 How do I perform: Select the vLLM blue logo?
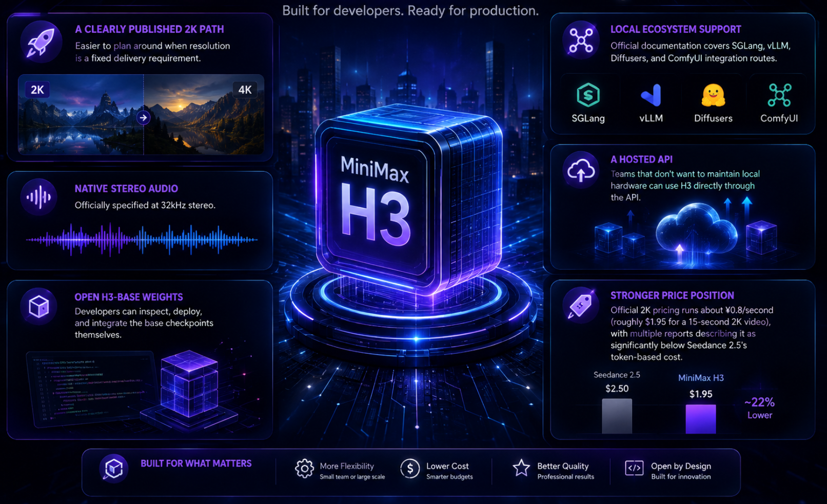651,95
